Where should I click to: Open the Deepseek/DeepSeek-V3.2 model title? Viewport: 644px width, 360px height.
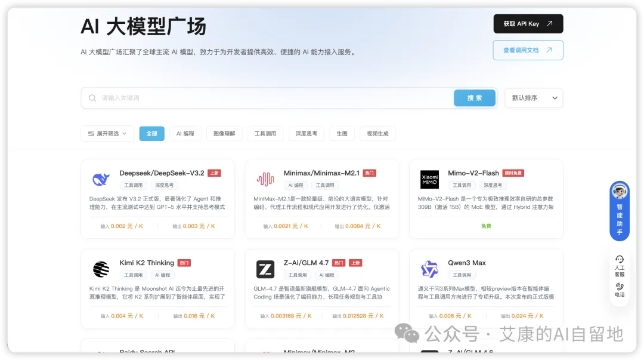click(162, 173)
